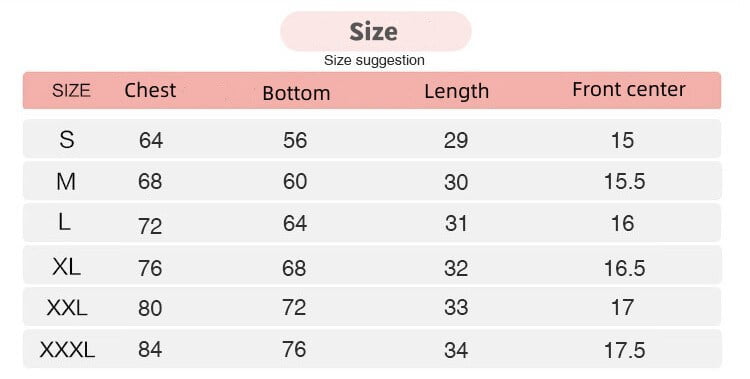Viewport: 750px width, 379px height.
Task: Click the Bottom column header
Action: [296, 93]
